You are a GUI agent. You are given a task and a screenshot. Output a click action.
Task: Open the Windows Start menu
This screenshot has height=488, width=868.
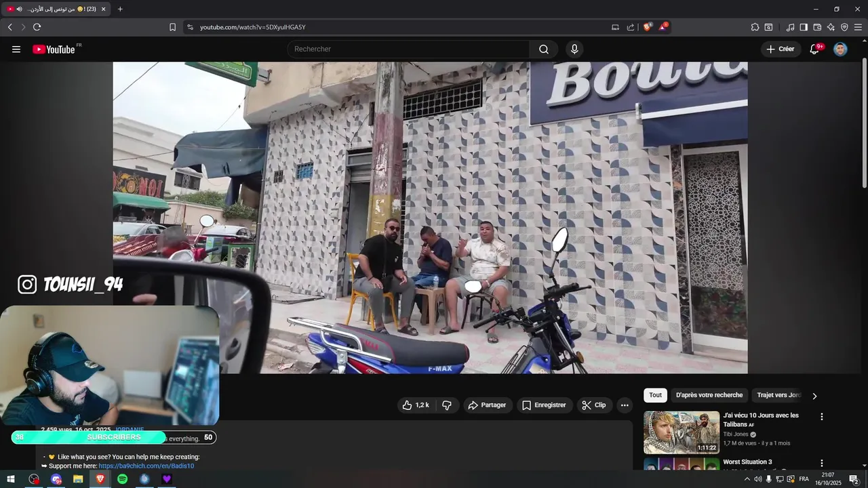(x=11, y=479)
